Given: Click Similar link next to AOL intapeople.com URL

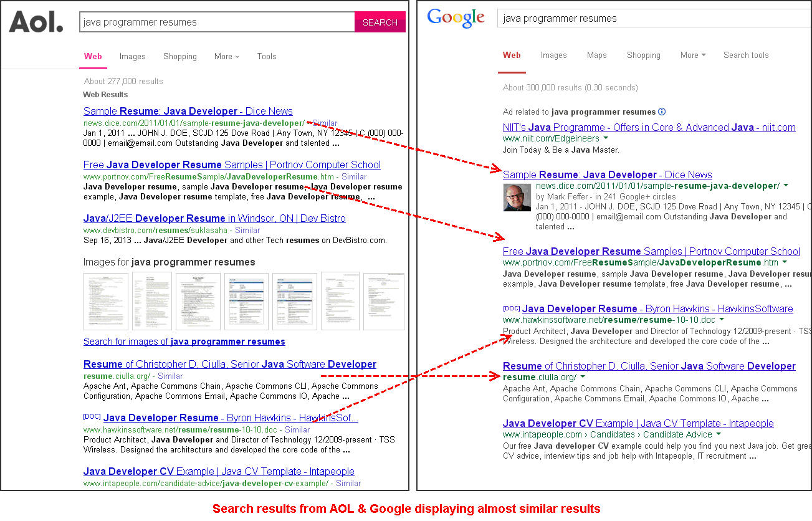Looking at the screenshot, I should pyautogui.click(x=348, y=484).
